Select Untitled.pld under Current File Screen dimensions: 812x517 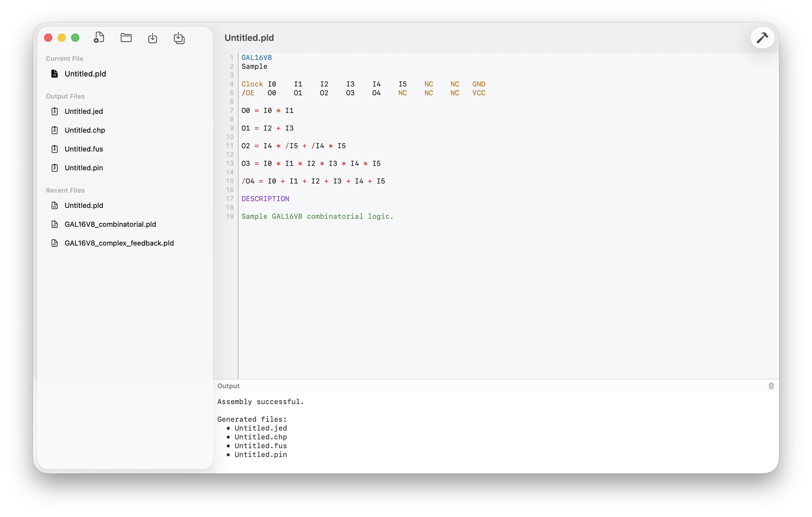85,74
